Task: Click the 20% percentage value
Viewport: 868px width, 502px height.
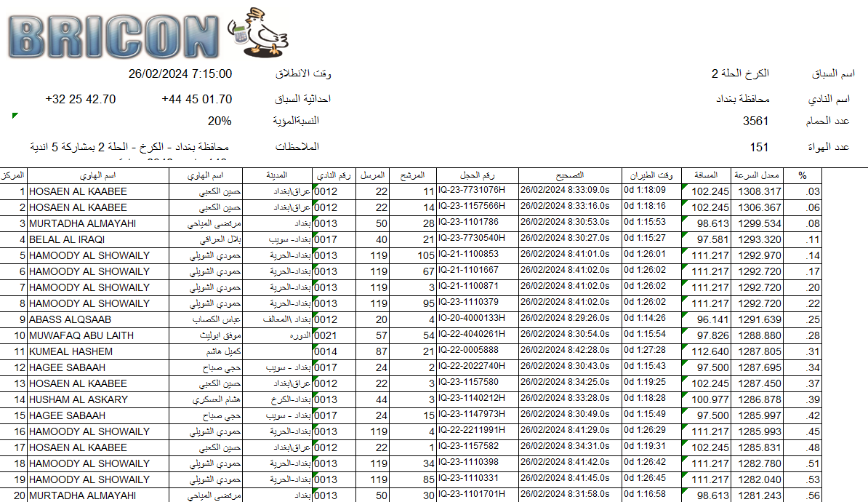Action: (x=220, y=121)
